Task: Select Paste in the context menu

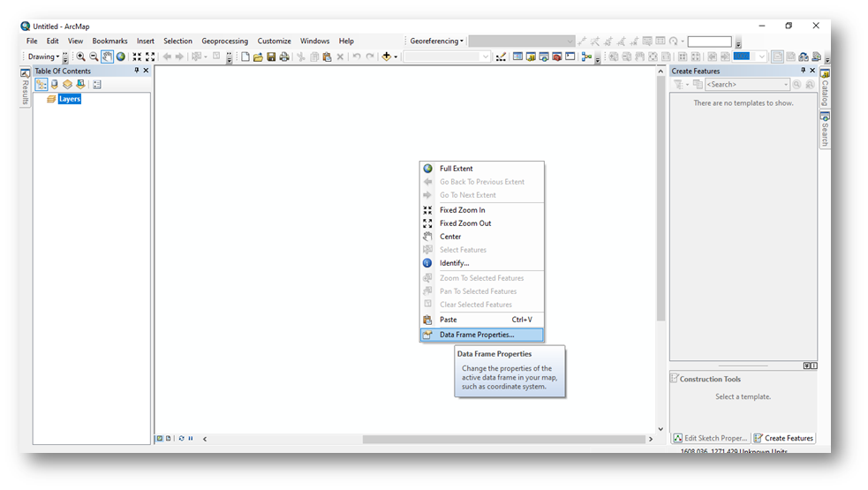Action: tap(481, 320)
